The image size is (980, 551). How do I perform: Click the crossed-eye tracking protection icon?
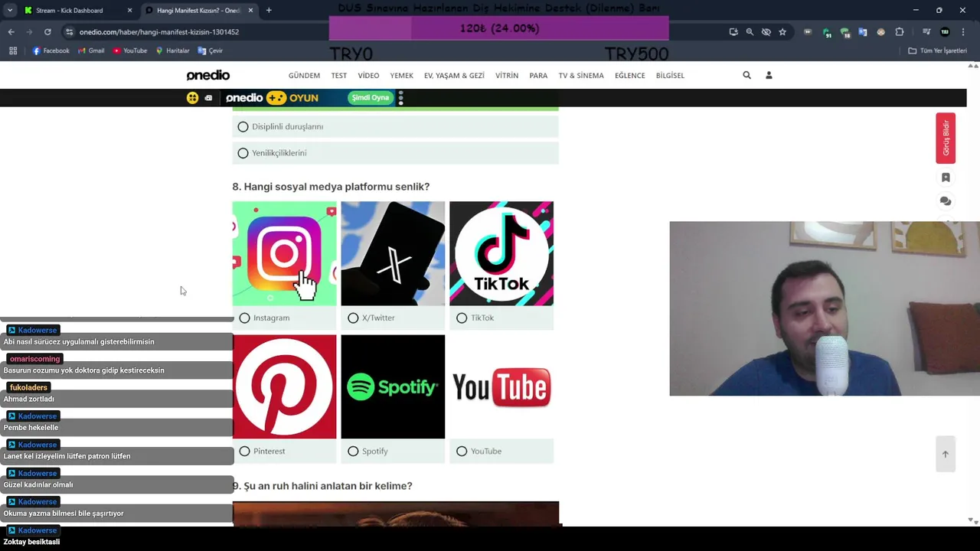pyautogui.click(x=766, y=32)
